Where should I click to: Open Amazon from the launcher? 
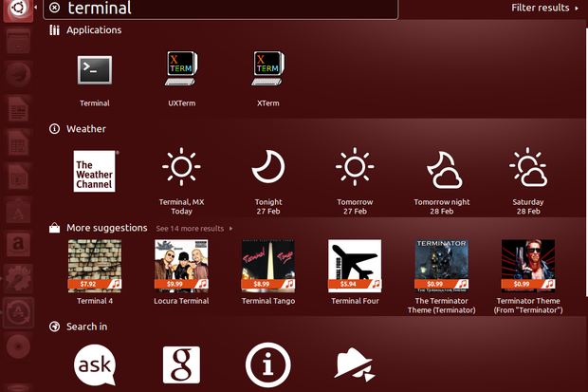click(18, 244)
